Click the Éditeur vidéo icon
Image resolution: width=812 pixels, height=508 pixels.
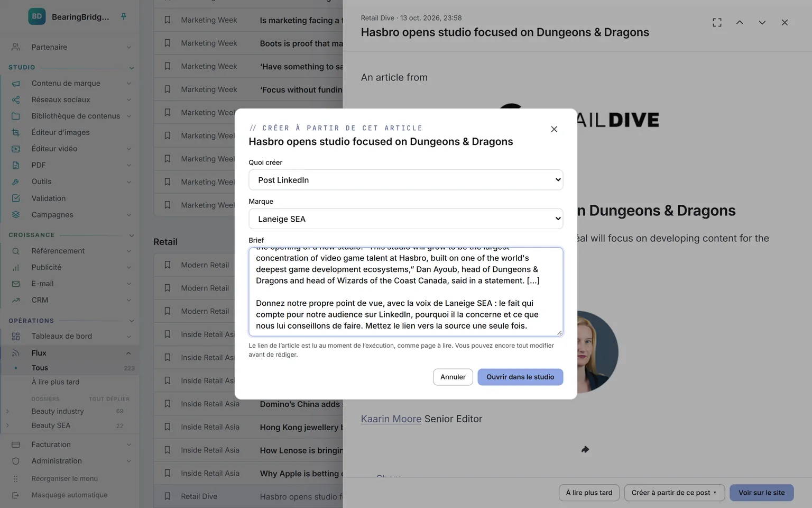tap(16, 149)
